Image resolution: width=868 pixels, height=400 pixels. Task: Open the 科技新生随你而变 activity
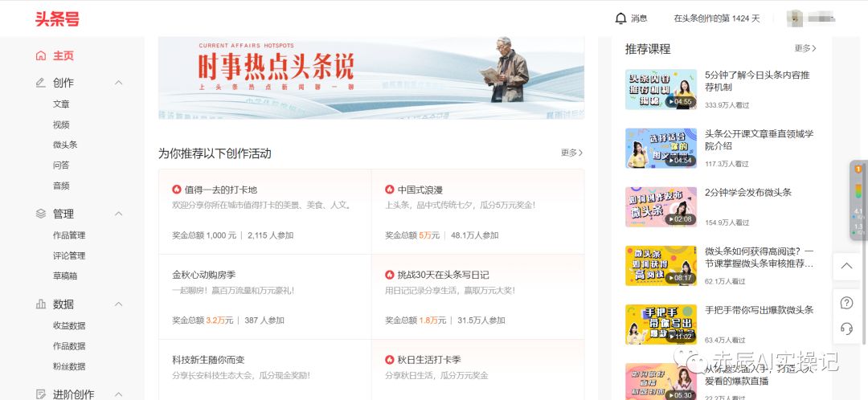coord(264,369)
